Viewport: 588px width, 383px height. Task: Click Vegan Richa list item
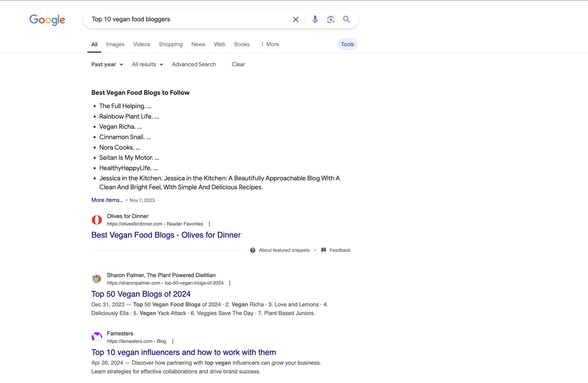coord(120,127)
